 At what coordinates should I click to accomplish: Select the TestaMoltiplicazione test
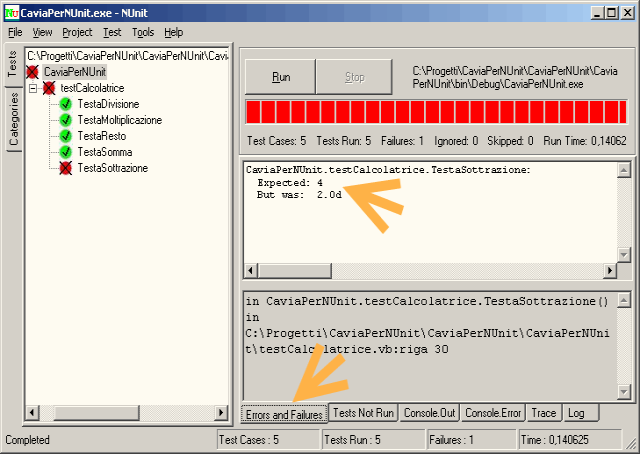tap(120, 120)
